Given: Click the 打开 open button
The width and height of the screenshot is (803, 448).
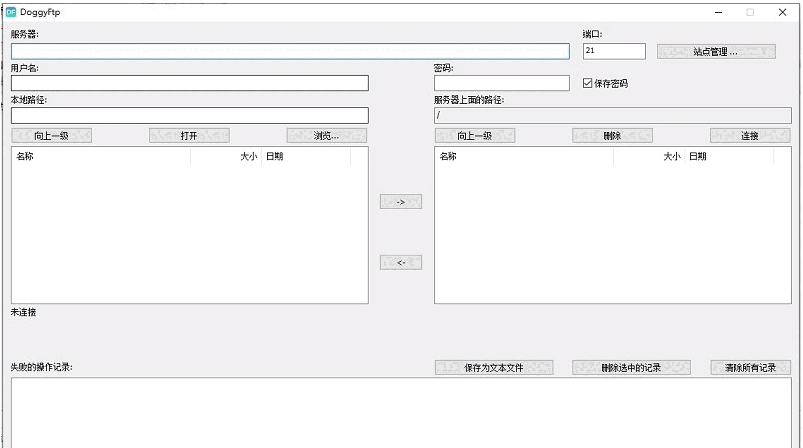Looking at the screenshot, I should 189,136.
